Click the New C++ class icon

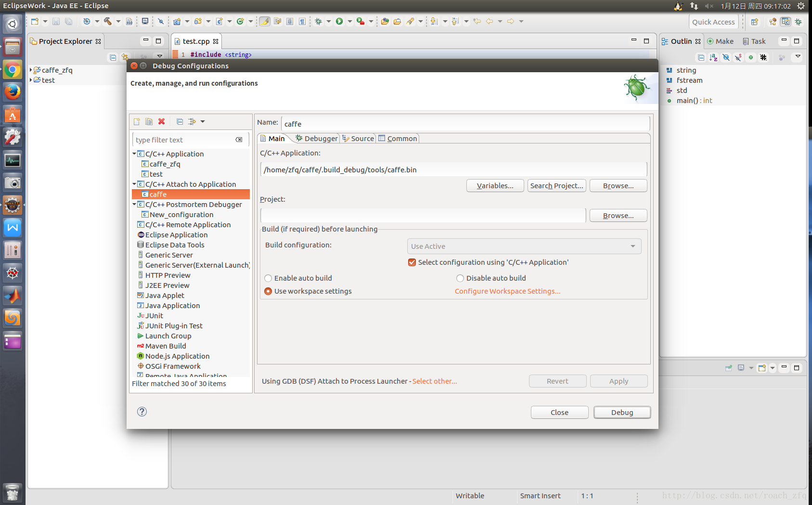(x=240, y=21)
